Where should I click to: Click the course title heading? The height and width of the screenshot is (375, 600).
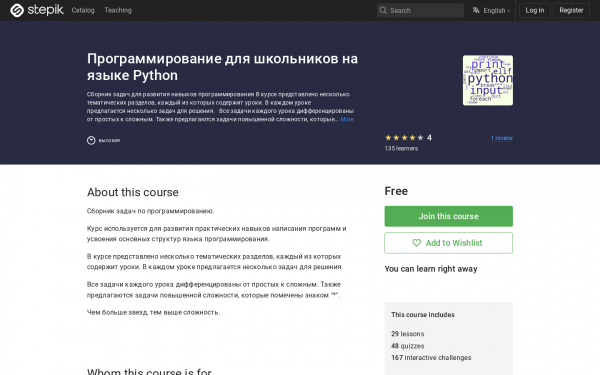click(x=222, y=67)
